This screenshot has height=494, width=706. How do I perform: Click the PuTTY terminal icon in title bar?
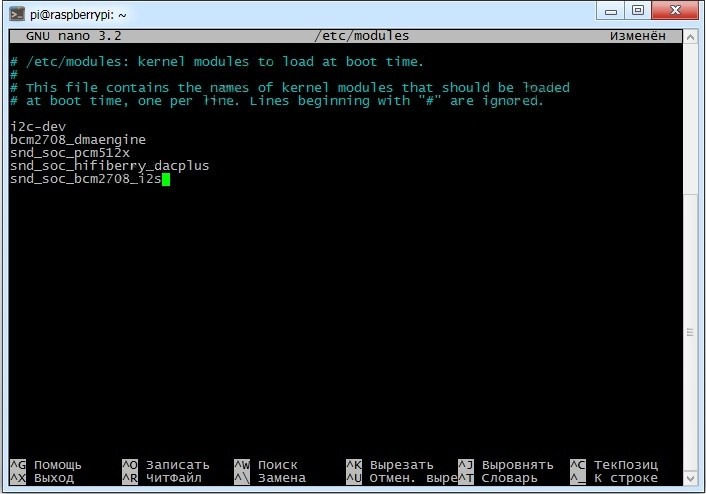[x=17, y=14]
